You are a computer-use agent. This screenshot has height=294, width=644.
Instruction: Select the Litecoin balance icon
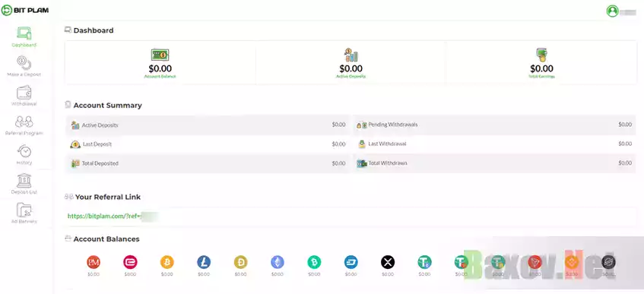(x=204, y=261)
